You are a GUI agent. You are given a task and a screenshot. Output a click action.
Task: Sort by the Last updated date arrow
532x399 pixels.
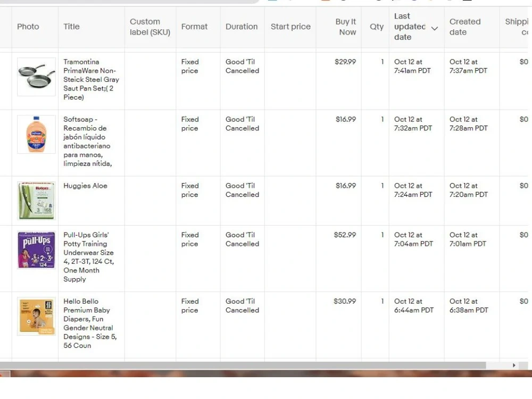click(434, 29)
